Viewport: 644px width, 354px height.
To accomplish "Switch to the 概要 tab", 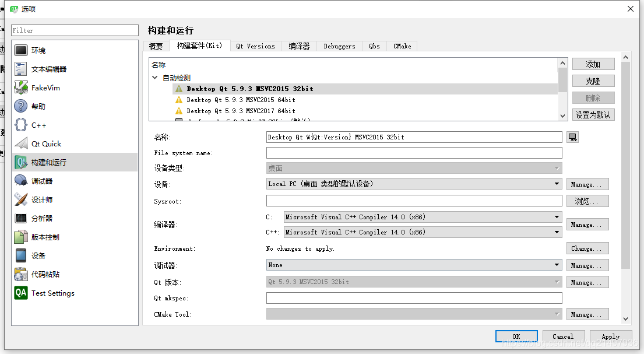I will tap(156, 46).
